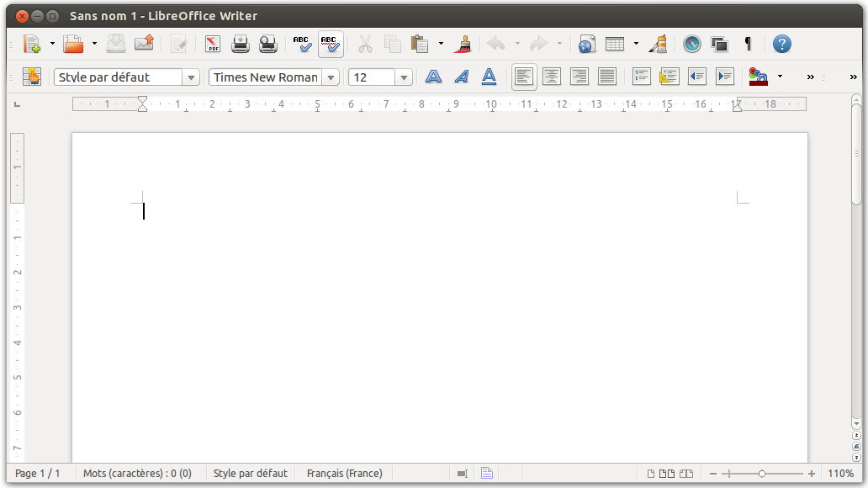The height and width of the screenshot is (488, 868).
Task: Center the paragraph horizontally
Action: pos(552,77)
